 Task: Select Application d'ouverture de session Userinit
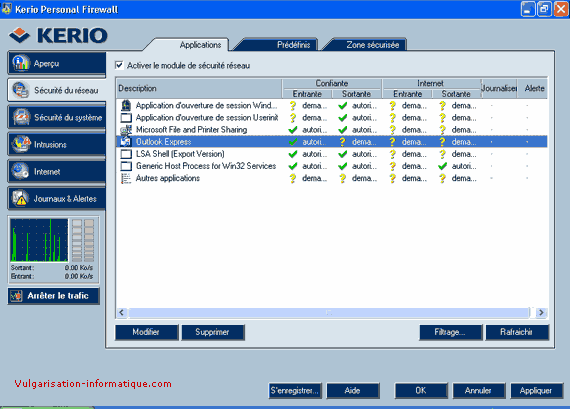coord(332,117)
